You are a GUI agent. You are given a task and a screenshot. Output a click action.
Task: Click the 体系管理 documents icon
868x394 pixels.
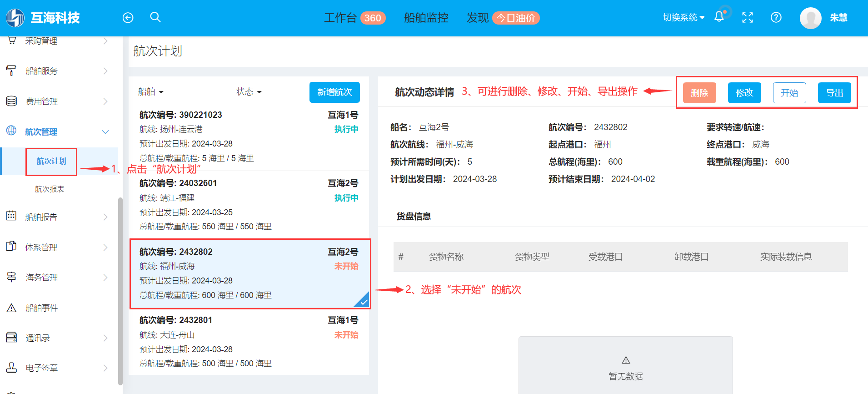pyautogui.click(x=11, y=247)
